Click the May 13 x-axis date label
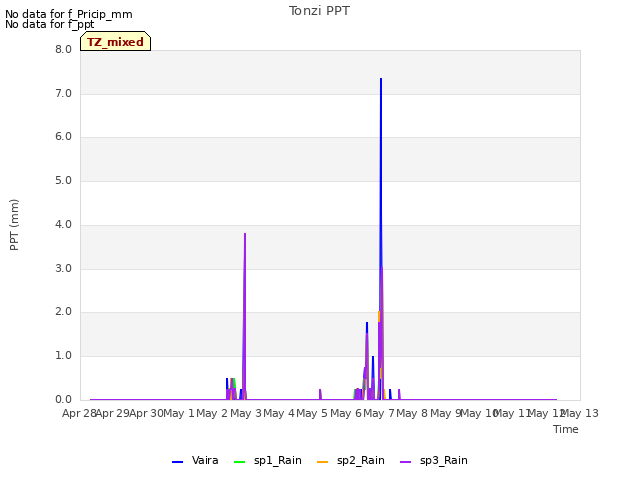The height and width of the screenshot is (480, 640). pyautogui.click(x=579, y=413)
